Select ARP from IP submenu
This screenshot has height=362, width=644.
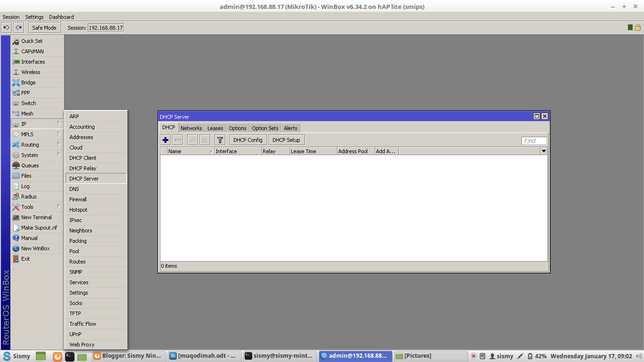tap(96, 116)
